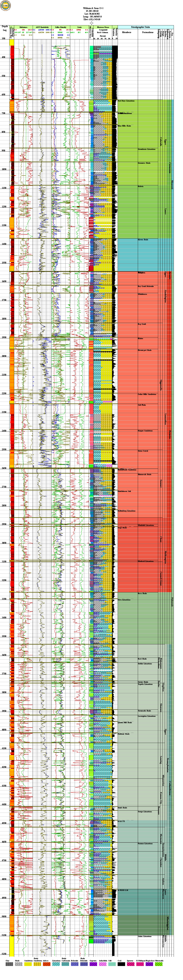Click the 'Litho-Density' track header
The image size is (183, 980).
(61, 27)
